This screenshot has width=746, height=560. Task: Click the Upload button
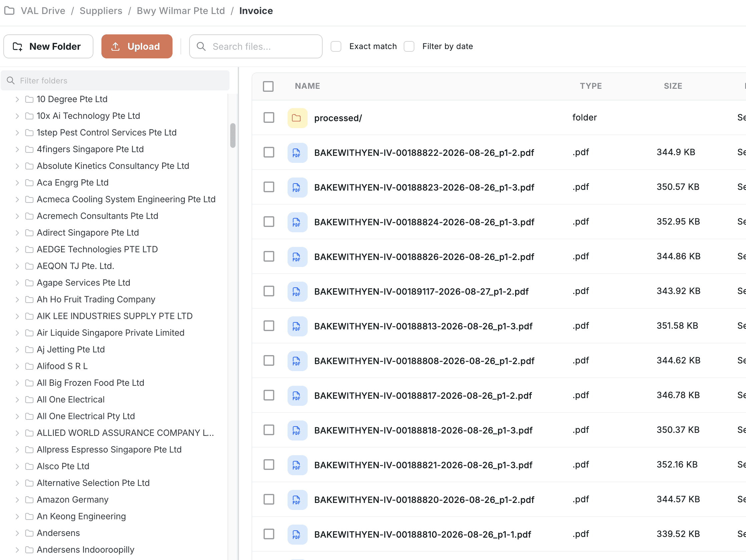point(136,46)
